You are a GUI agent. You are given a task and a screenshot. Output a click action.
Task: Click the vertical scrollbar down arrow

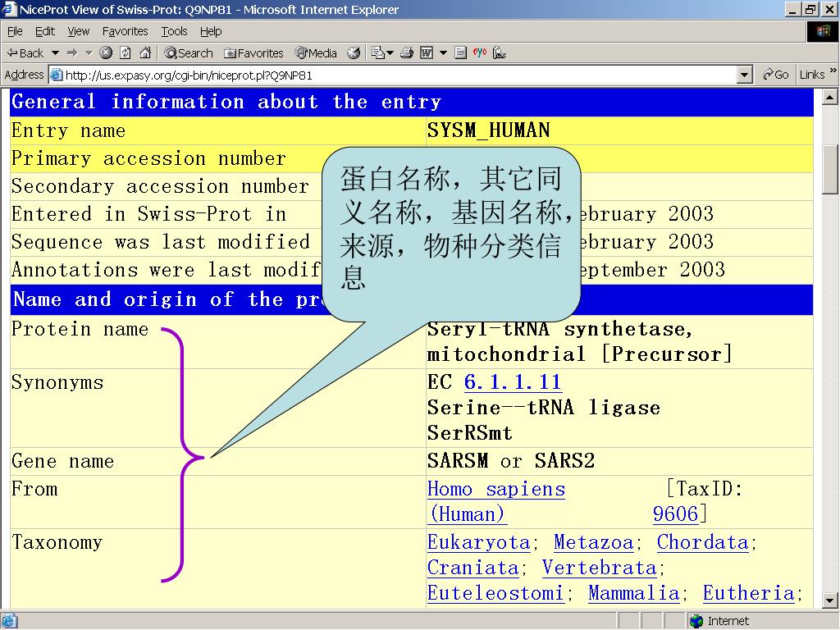(830, 600)
